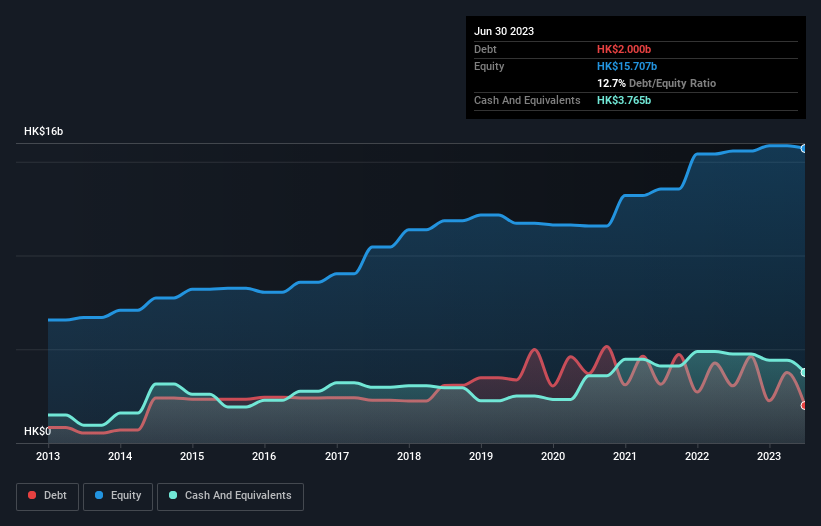Click the 12.7% Debt/Equity Ratio text
821x526 pixels.
click(657, 83)
